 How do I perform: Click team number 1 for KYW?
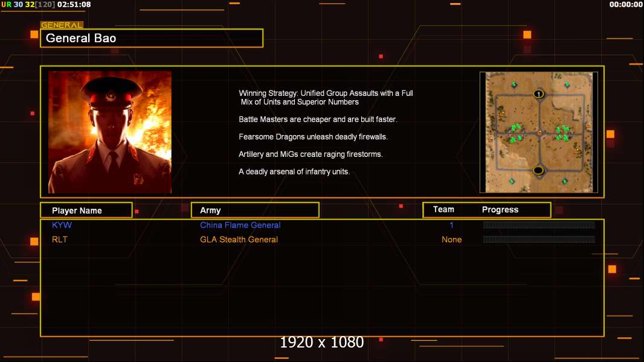pos(451,225)
